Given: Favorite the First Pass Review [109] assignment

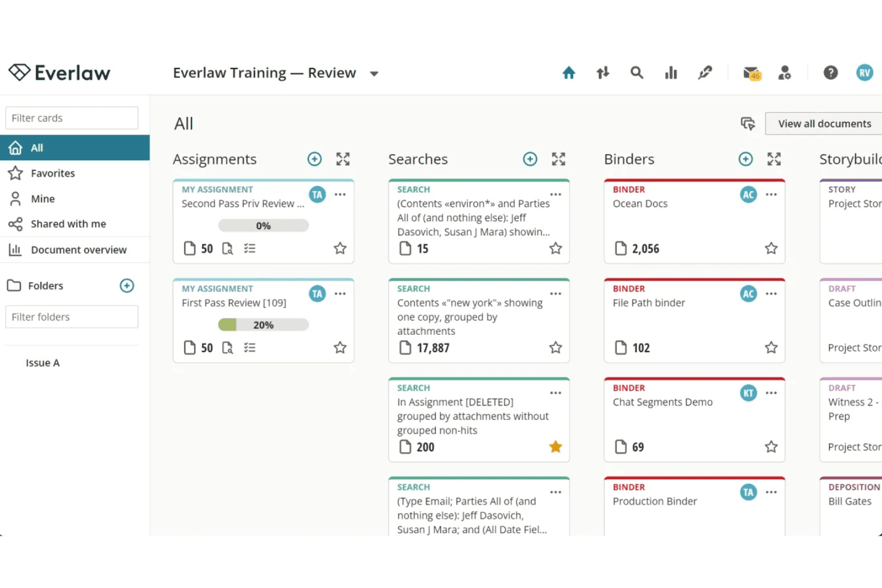Looking at the screenshot, I should tap(340, 347).
